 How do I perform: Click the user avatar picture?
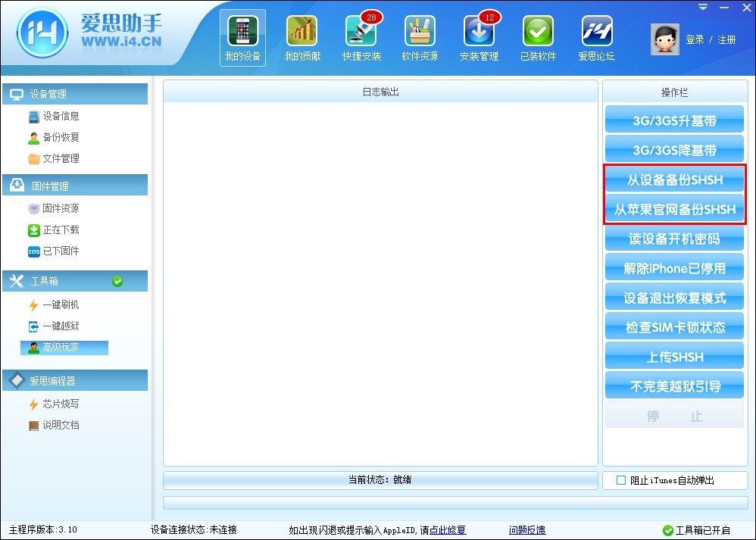pos(665,39)
